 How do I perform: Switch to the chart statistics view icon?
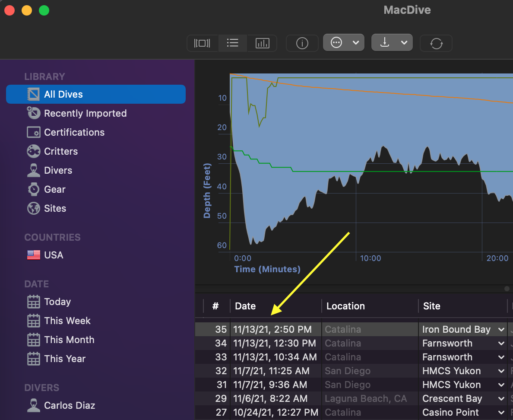point(262,43)
